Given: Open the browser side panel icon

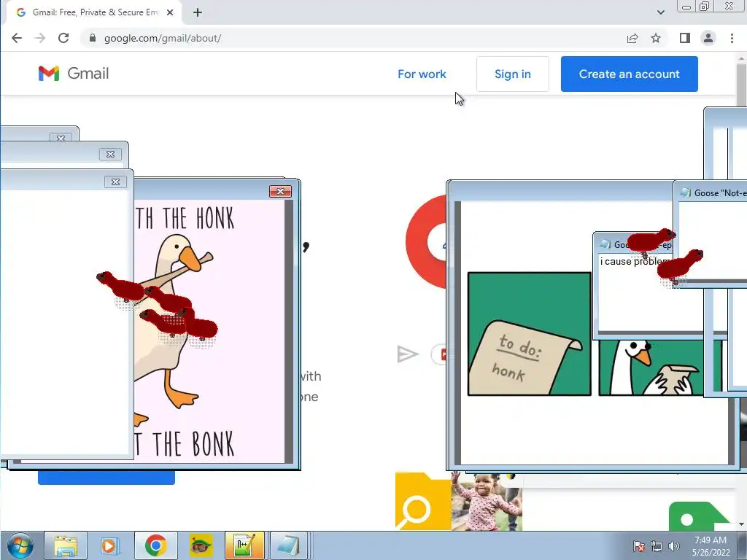Looking at the screenshot, I should point(684,38).
